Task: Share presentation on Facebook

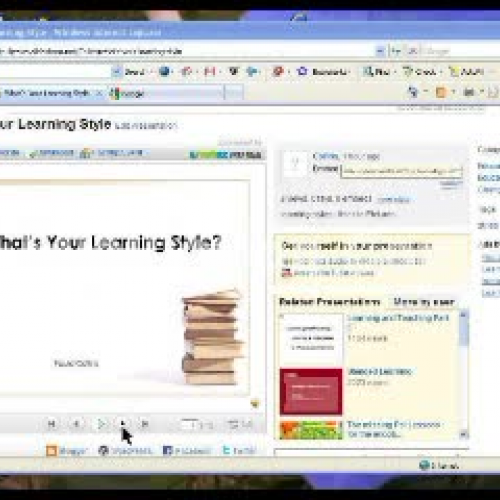Action: pos(187,451)
